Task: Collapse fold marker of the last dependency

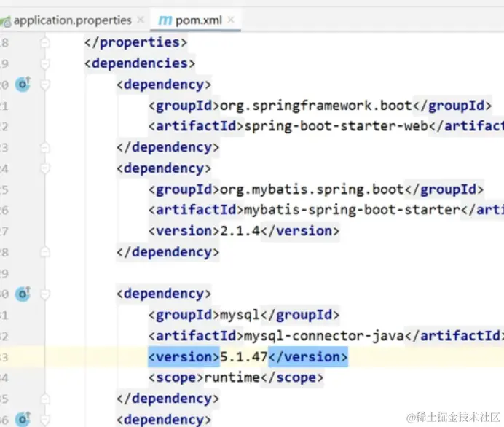Action: coord(45,420)
